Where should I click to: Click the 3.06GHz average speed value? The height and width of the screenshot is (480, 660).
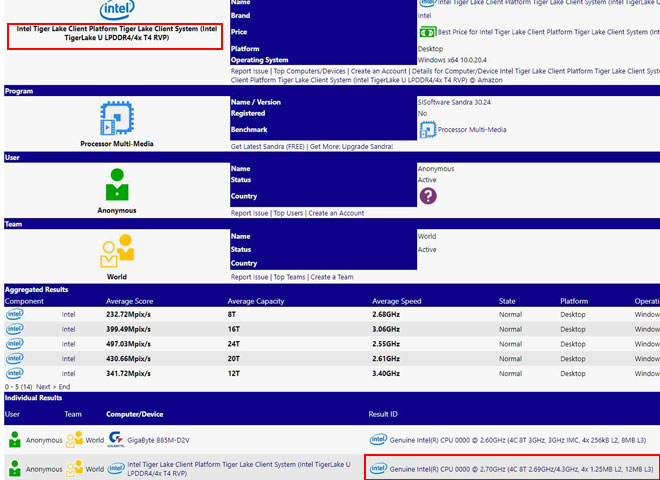386,329
